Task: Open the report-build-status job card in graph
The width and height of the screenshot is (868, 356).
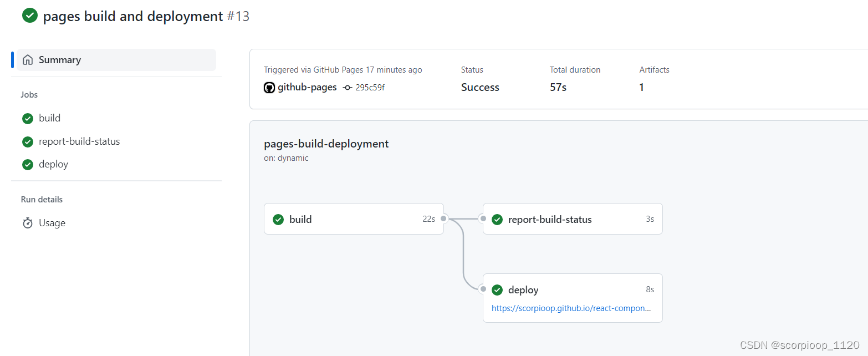Action: pyautogui.click(x=573, y=219)
